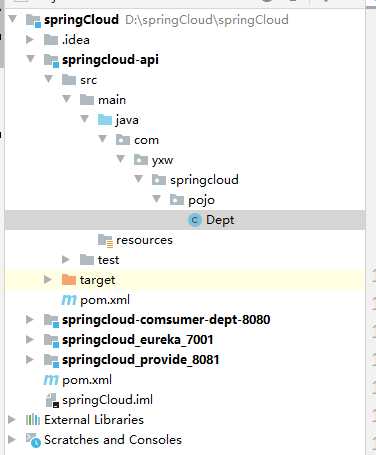
Task: Click the Scratches and Consoles icon
Action: [x=33, y=440]
